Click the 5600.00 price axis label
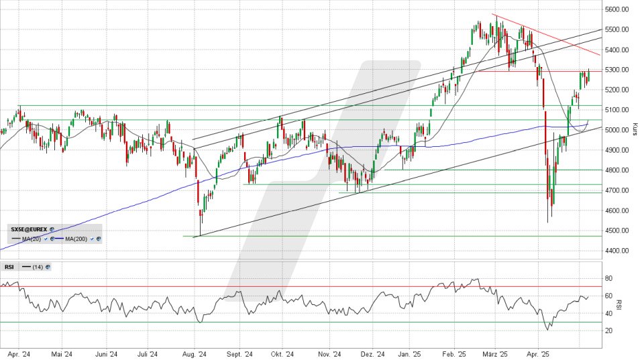The image size is (644, 362). (617, 9)
